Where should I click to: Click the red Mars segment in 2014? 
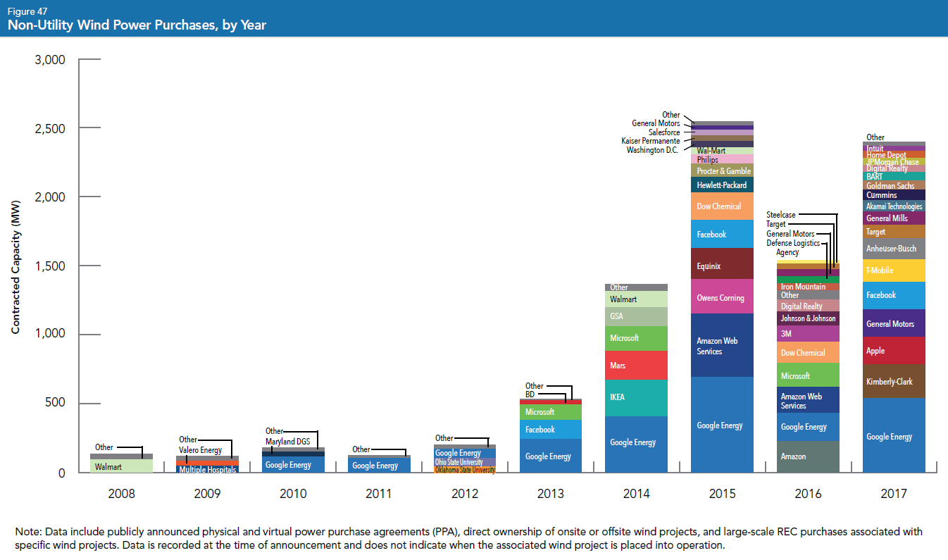pos(637,366)
